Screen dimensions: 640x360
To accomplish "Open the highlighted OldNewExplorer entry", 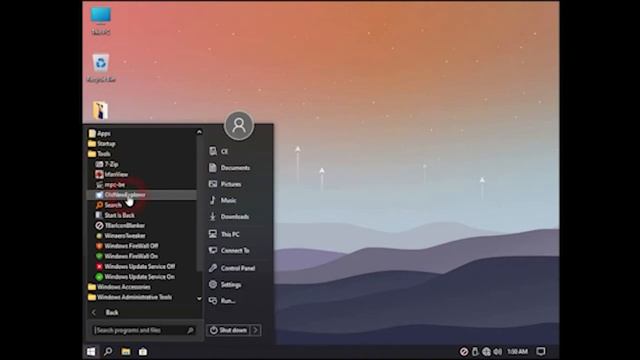I will (x=141, y=195).
